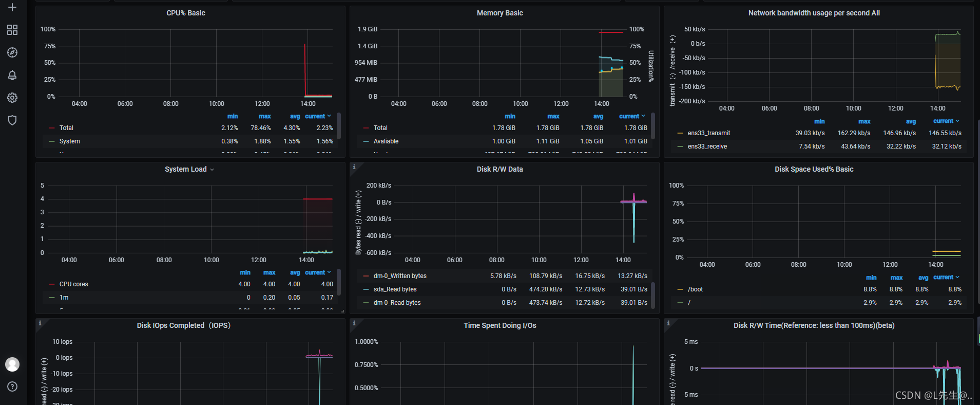Open Time Spent Doing I/Os title menu
The width and height of the screenshot is (980, 405).
click(x=500, y=325)
